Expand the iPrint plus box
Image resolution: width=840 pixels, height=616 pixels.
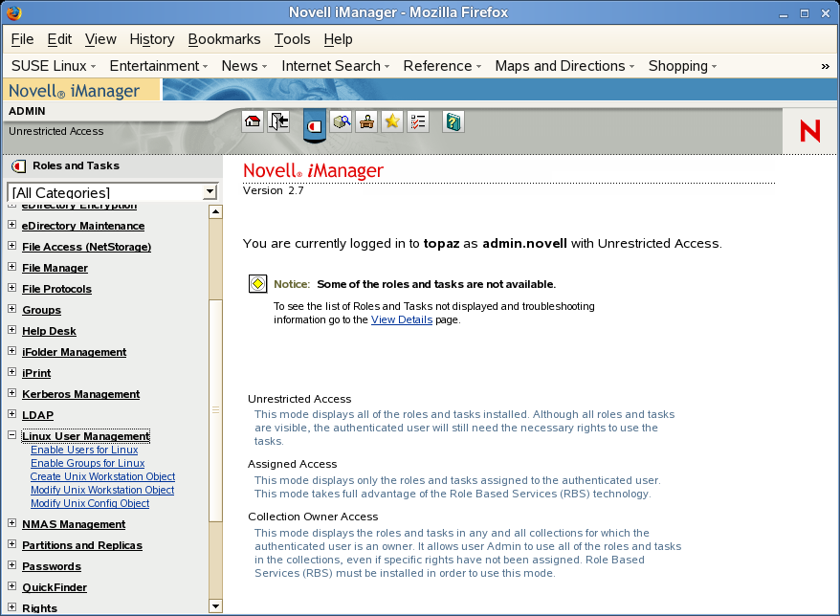11,372
